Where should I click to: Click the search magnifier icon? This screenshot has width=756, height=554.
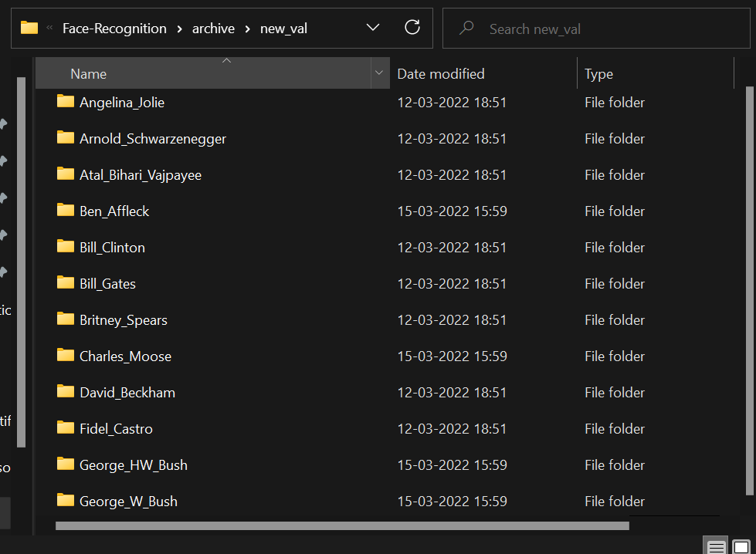[466, 28]
